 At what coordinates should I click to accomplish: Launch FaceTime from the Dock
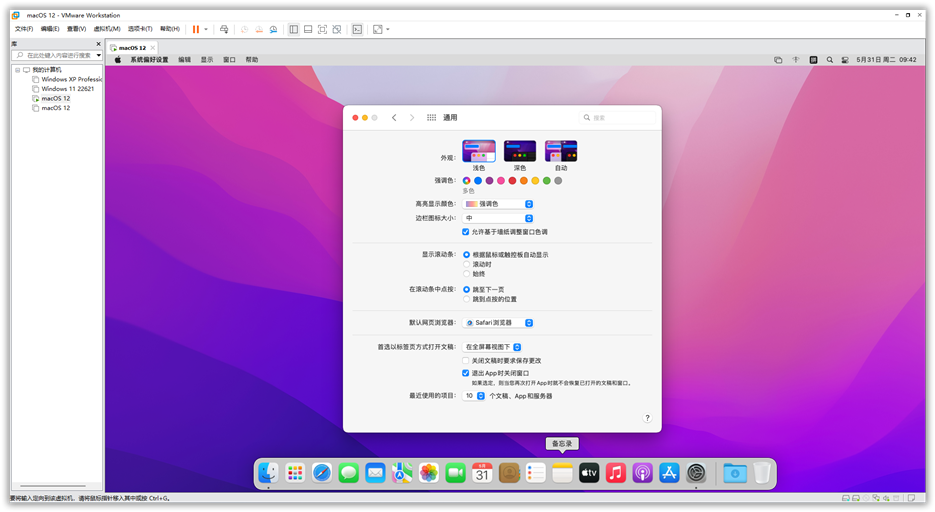[x=456, y=473]
